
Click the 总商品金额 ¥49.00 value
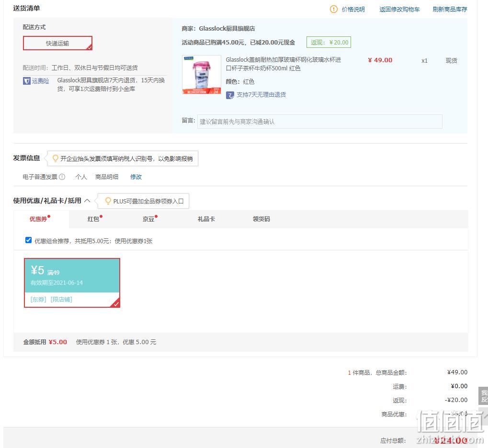click(x=457, y=372)
